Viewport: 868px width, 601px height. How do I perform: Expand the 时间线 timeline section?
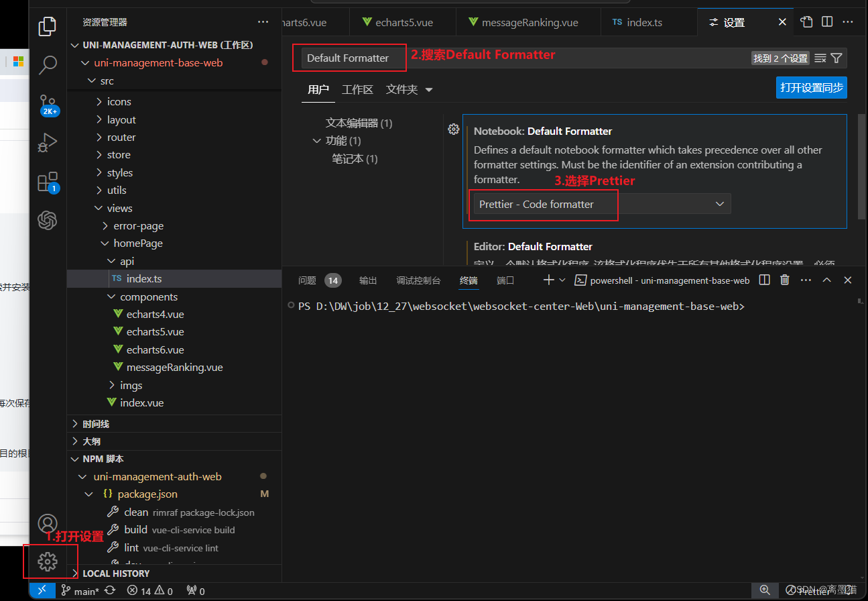click(x=174, y=424)
